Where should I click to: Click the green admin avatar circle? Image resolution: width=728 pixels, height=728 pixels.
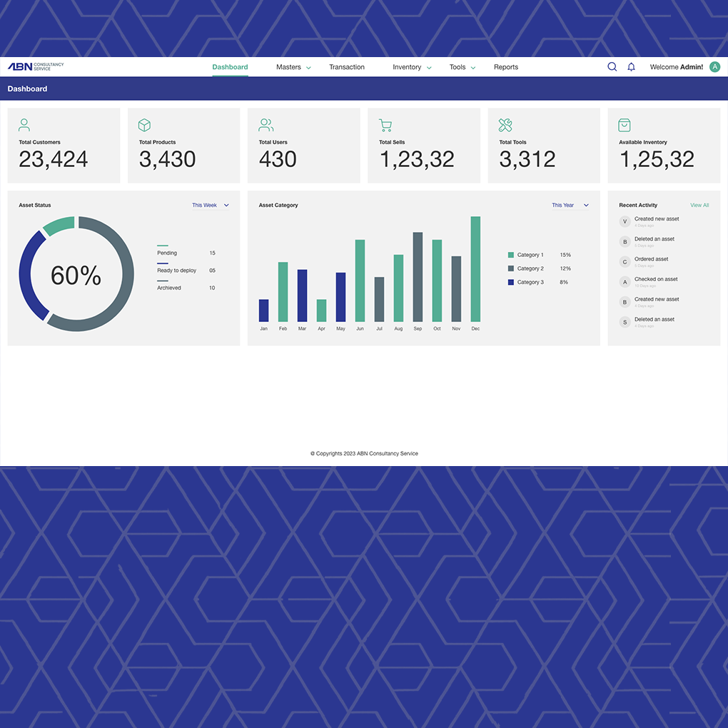pyautogui.click(x=715, y=67)
